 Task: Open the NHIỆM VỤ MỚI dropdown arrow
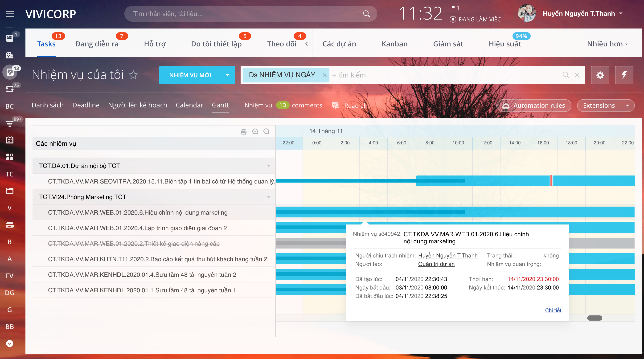click(x=227, y=75)
